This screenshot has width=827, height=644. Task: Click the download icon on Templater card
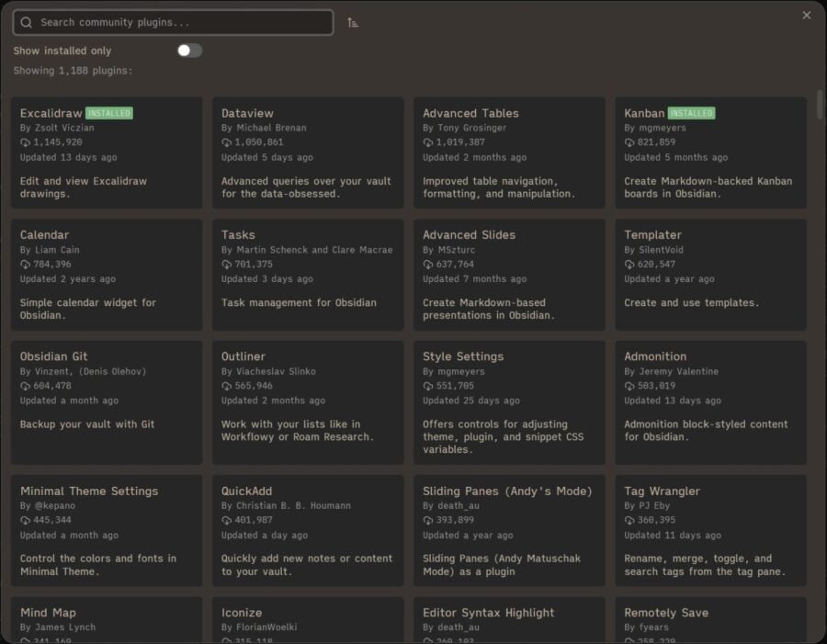point(629,265)
